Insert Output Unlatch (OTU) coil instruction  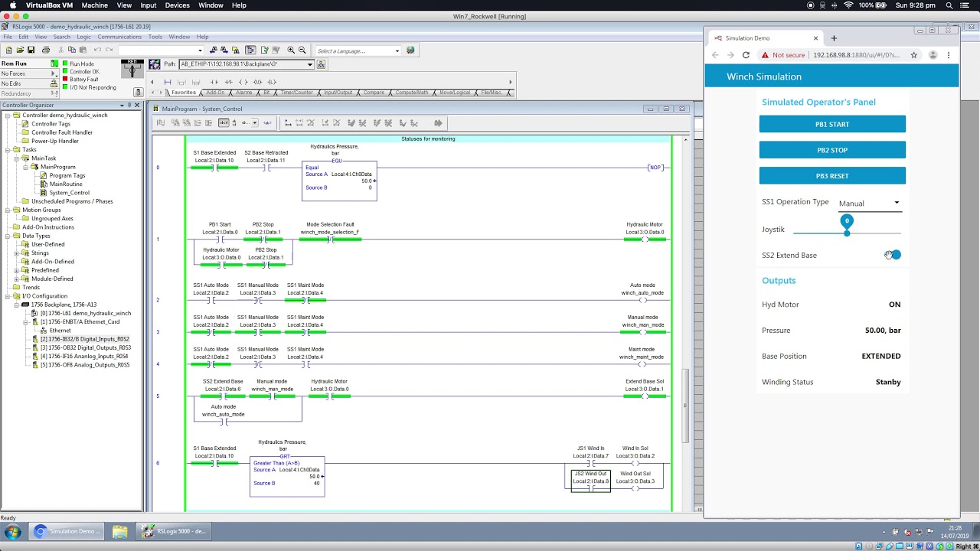(257, 82)
